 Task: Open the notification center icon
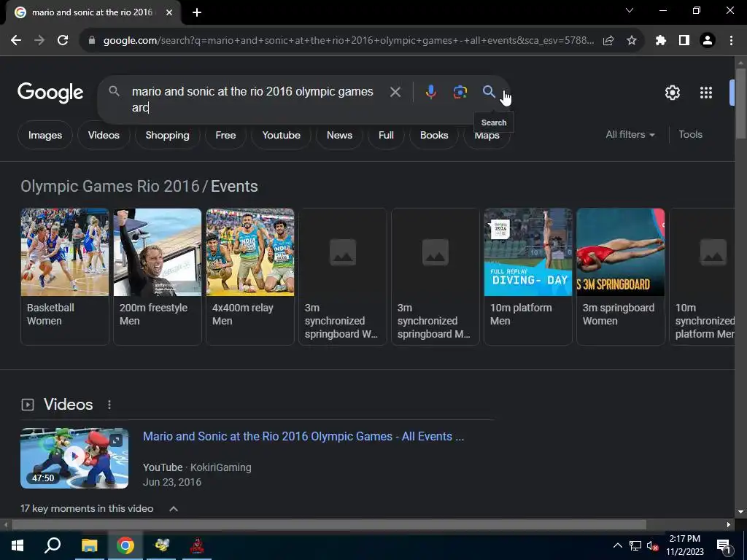pyautogui.click(x=723, y=545)
